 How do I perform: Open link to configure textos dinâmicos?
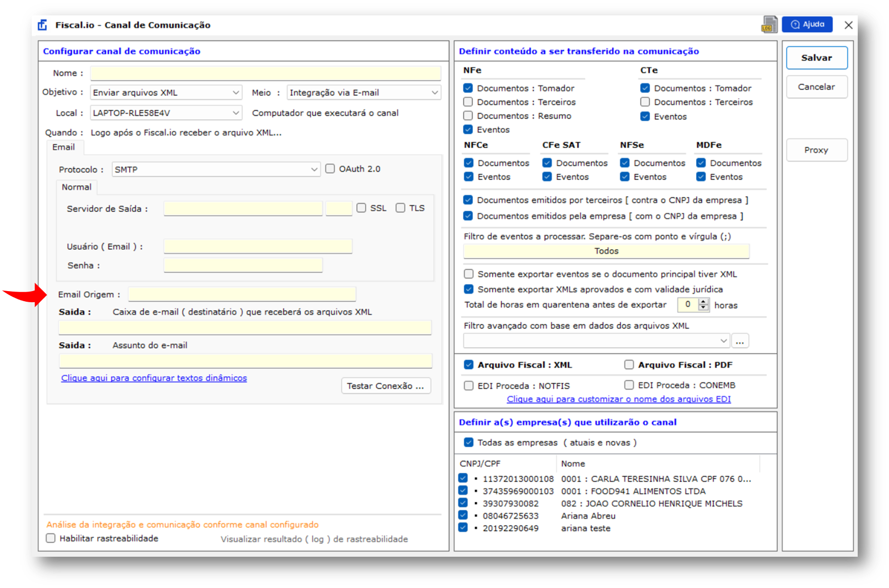pos(154,378)
